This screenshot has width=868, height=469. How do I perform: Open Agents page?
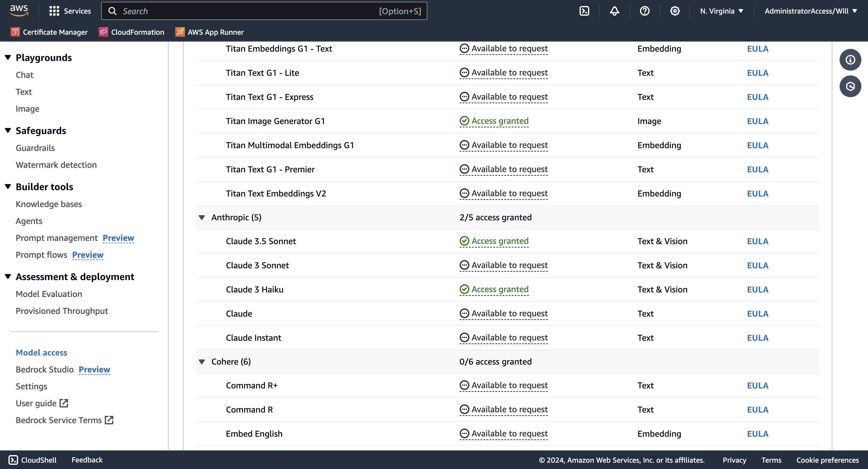[x=29, y=221]
